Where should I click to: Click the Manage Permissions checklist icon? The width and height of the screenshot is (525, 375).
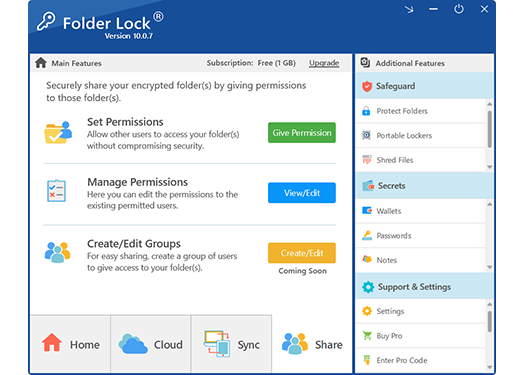tap(56, 191)
